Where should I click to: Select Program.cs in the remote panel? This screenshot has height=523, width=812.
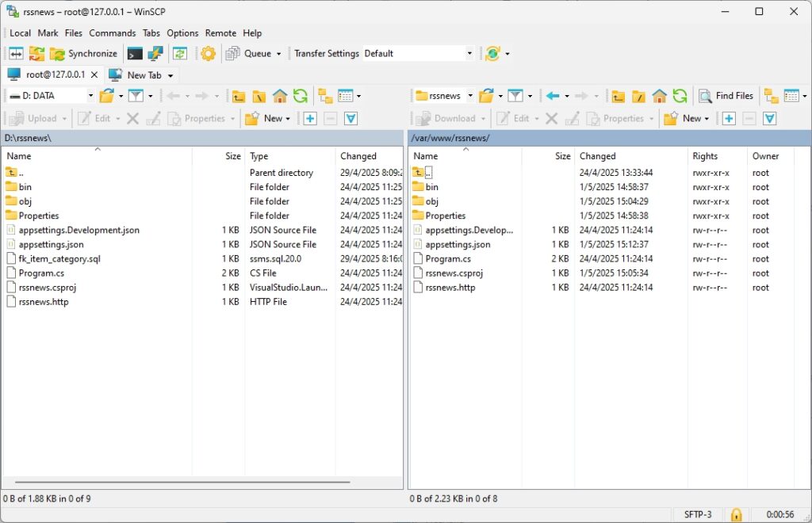click(x=448, y=258)
